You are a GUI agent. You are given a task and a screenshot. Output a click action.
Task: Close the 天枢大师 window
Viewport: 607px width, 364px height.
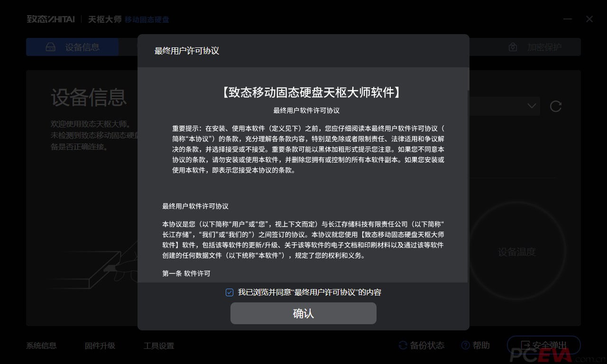click(589, 19)
